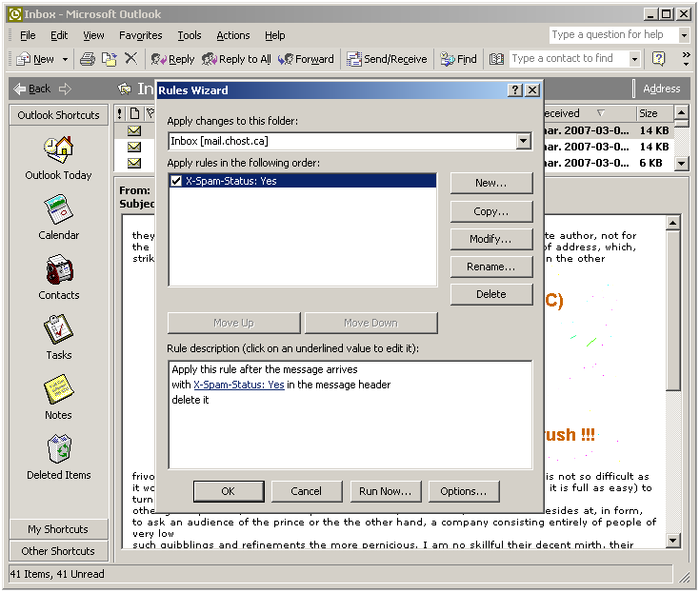Open the Deleted Items shortcut
700x593 pixels.
[x=58, y=457]
